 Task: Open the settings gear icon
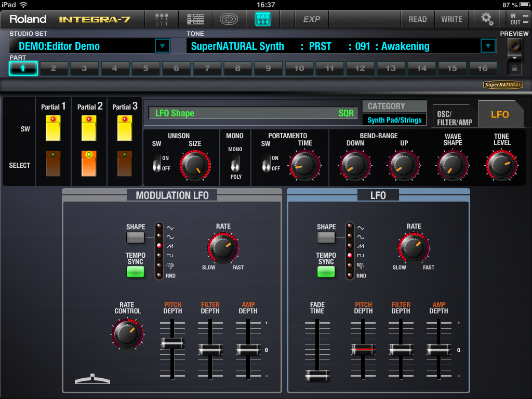487,19
